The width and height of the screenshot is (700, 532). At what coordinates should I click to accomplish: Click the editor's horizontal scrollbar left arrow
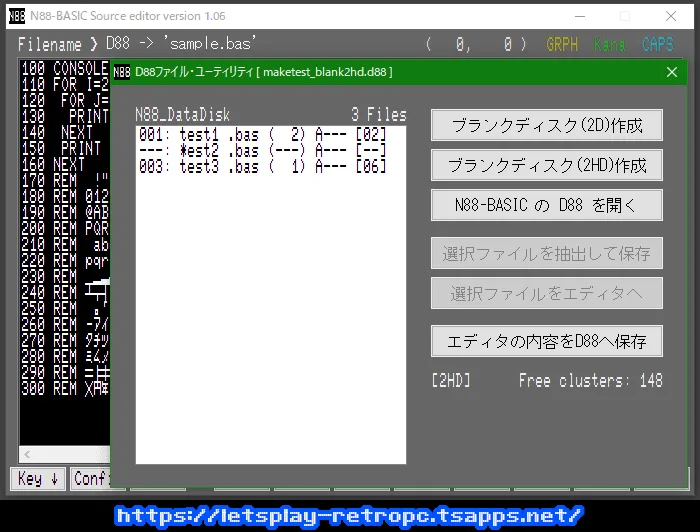[x=28, y=454]
